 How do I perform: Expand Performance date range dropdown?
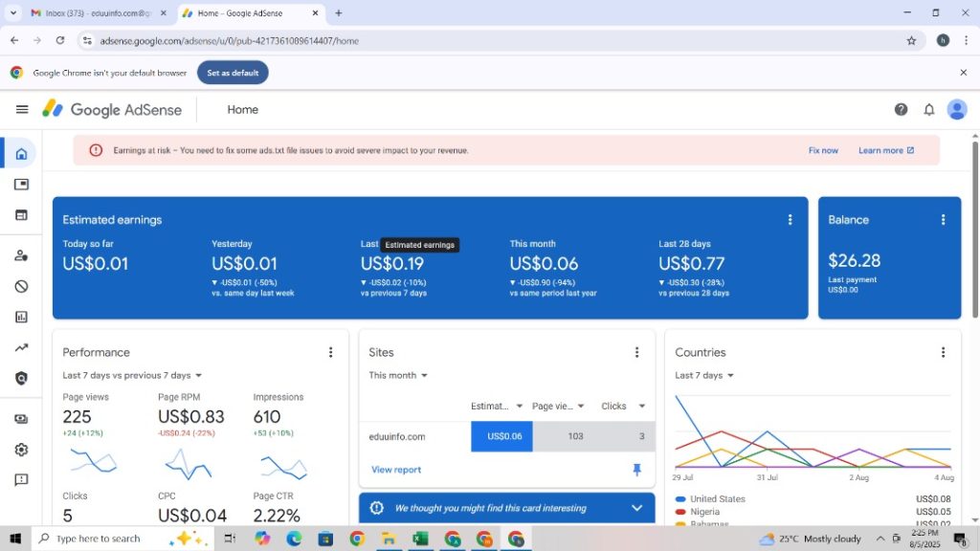tap(133, 376)
